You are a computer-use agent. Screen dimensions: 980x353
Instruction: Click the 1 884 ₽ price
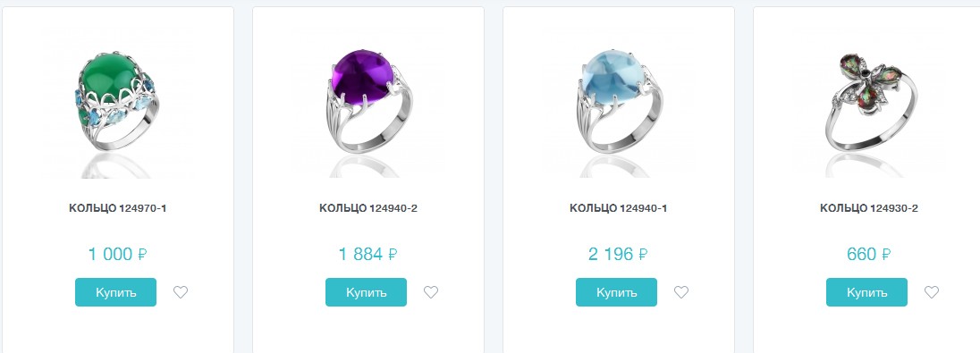coord(368,255)
